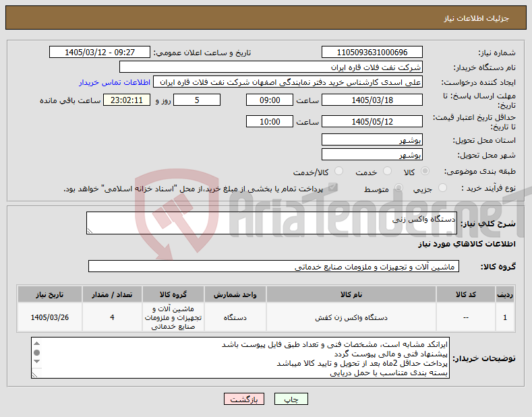Click the ردیف column header
Screen dimensions: 532x417
[505, 294]
